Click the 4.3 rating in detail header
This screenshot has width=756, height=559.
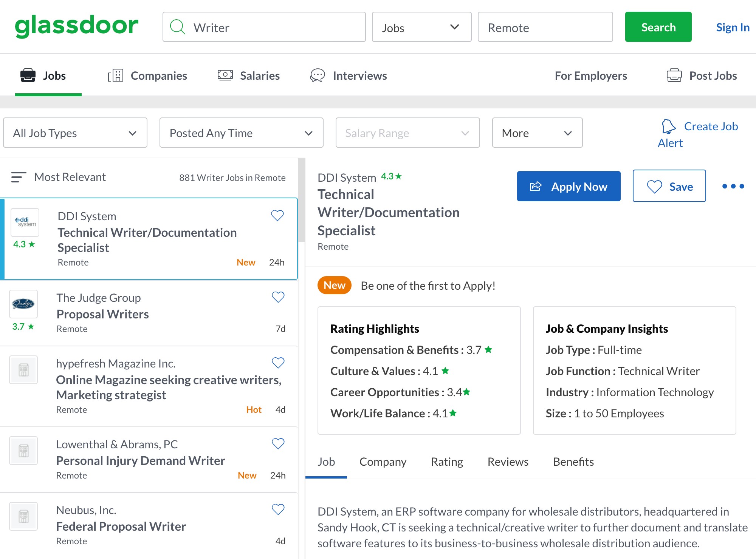tap(391, 176)
